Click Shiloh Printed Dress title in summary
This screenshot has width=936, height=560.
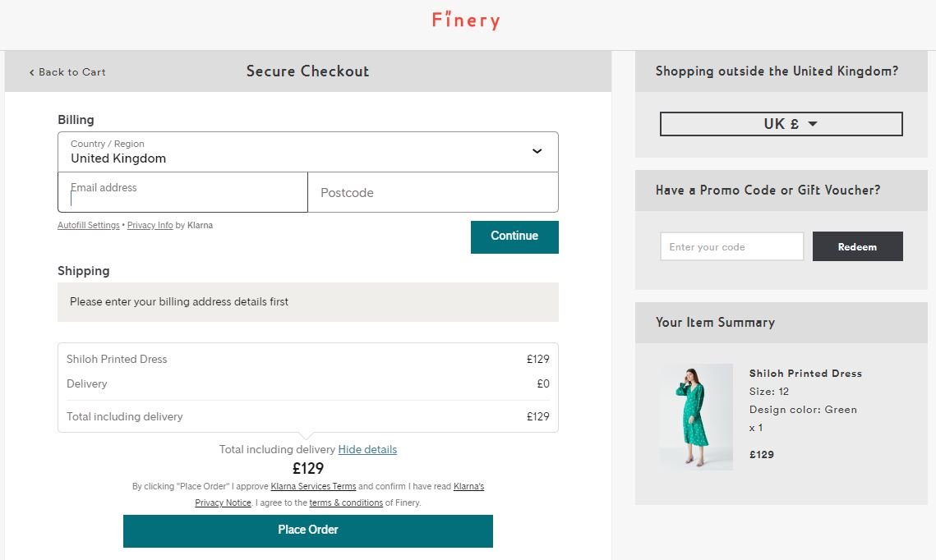coord(805,374)
